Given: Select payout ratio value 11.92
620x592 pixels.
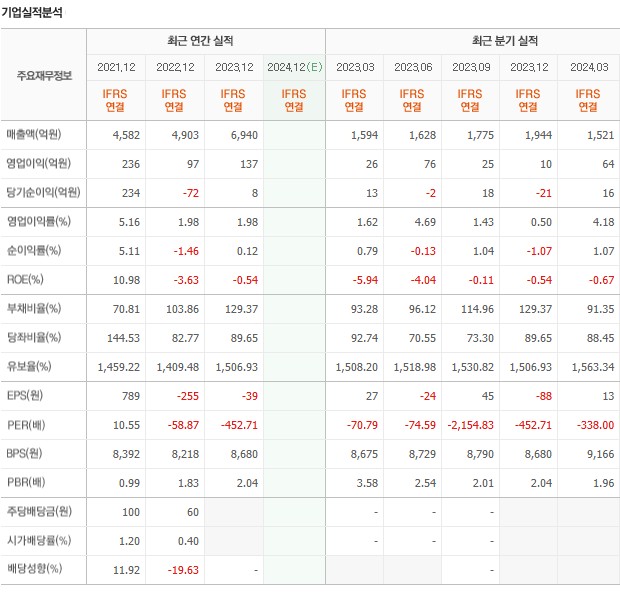Looking at the screenshot, I should [x=127, y=570].
